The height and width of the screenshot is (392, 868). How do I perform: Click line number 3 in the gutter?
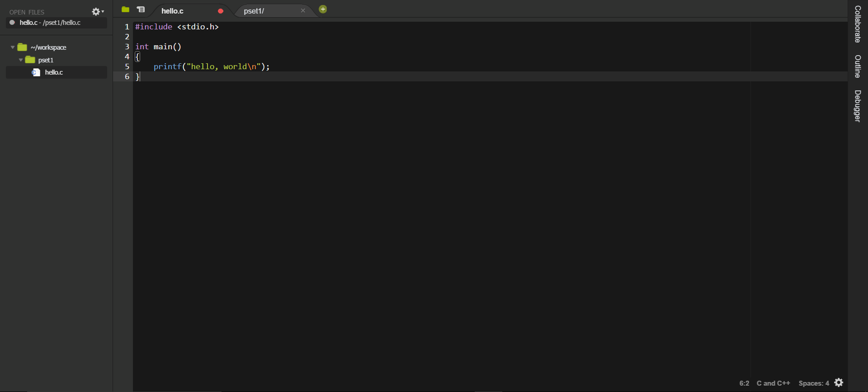(x=127, y=47)
